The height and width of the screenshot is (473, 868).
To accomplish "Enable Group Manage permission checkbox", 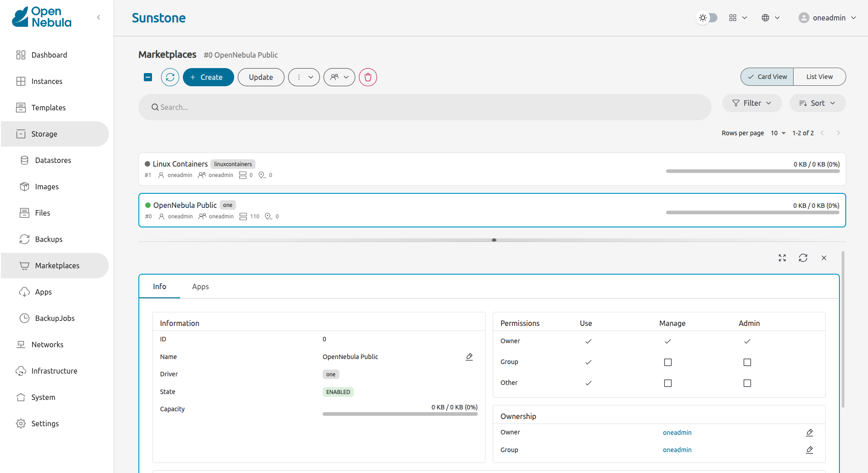I will (668, 362).
